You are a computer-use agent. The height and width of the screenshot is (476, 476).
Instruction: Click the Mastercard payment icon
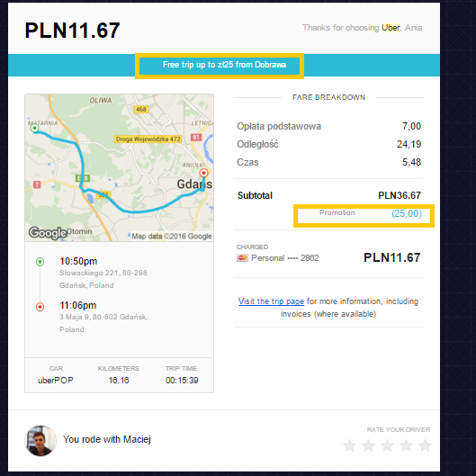(242, 258)
